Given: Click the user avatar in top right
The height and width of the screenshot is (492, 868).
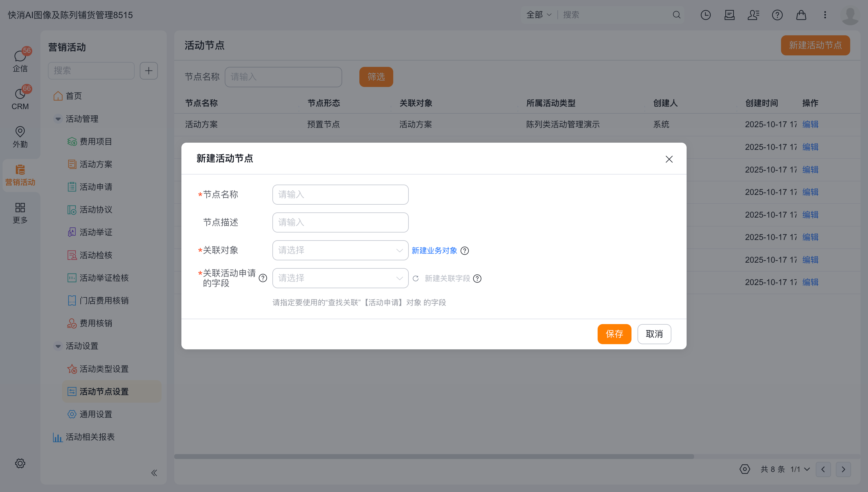Looking at the screenshot, I should [850, 16].
